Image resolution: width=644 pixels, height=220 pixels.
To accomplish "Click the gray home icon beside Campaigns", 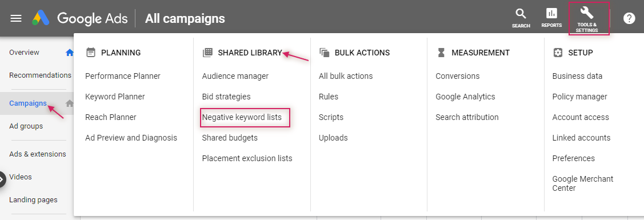I will tap(69, 103).
